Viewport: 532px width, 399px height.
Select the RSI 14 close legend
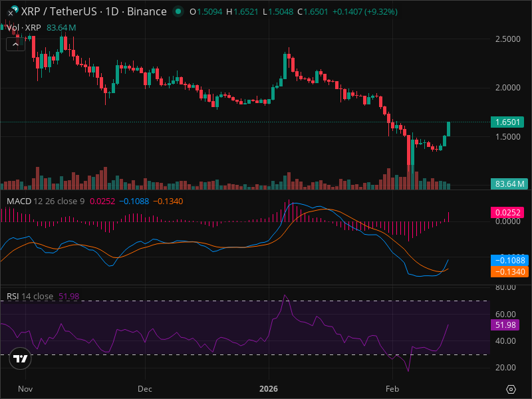click(30, 296)
